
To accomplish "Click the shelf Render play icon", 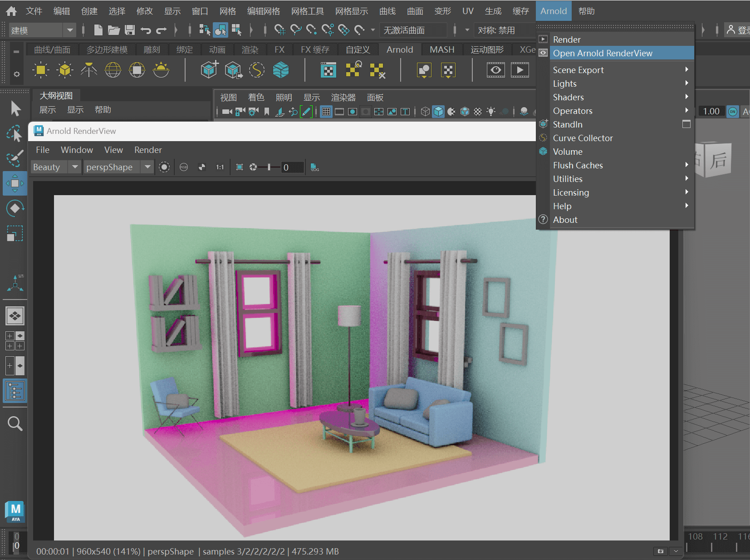I will pyautogui.click(x=520, y=70).
